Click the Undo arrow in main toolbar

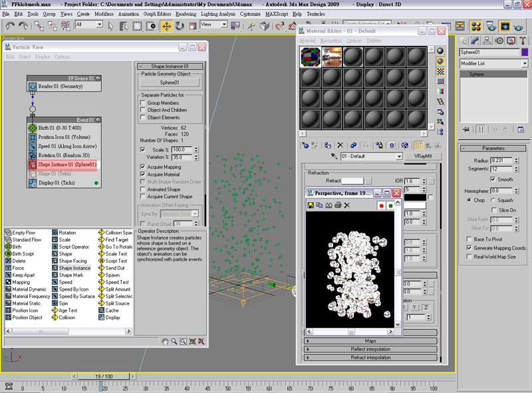(x=10, y=26)
